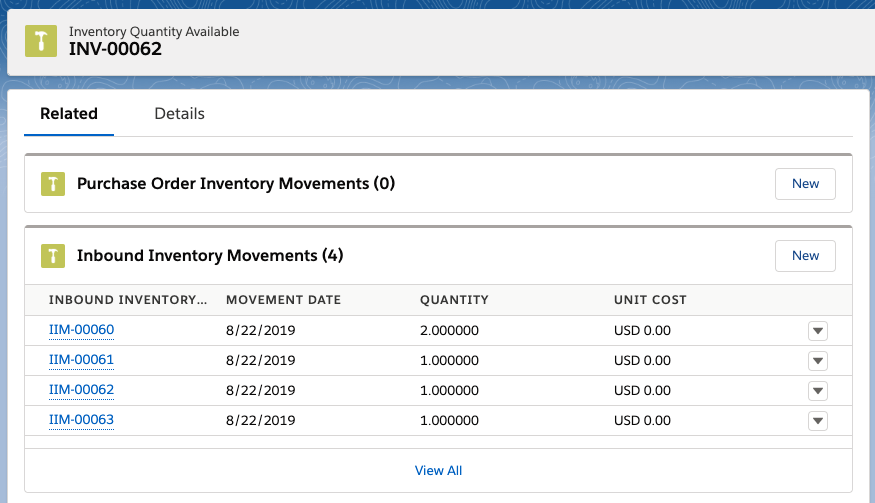Click the Quantity column header
This screenshot has width=875, height=503.
[x=454, y=300]
